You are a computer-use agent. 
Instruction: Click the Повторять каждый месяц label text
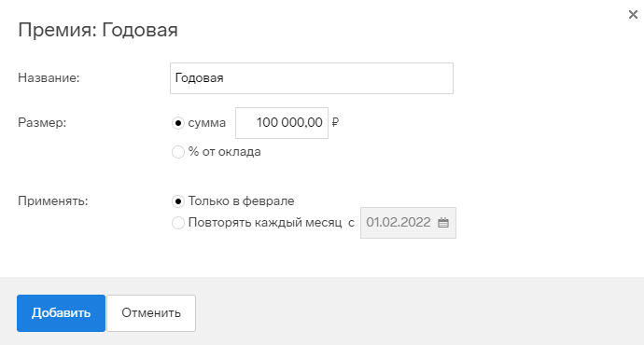click(265, 223)
